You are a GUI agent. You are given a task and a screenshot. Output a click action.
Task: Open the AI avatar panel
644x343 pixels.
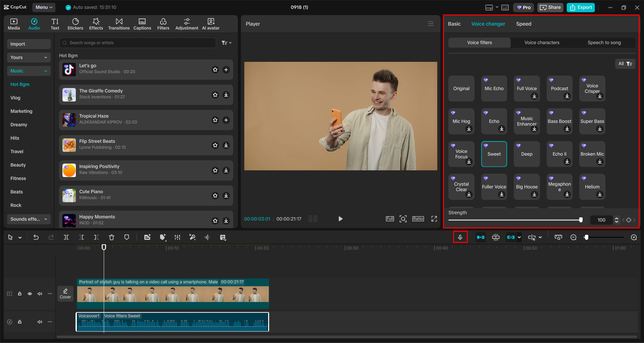210,24
